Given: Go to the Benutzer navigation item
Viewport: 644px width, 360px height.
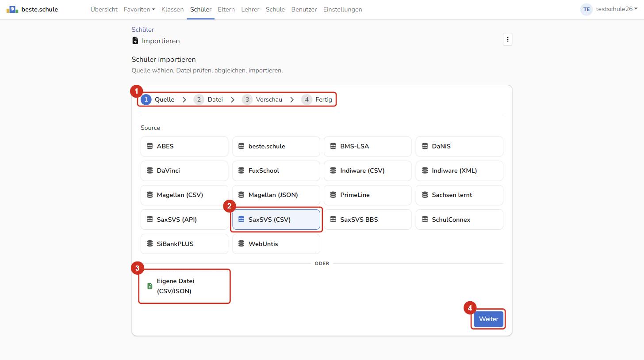Looking at the screenshot, I should 304,9.
